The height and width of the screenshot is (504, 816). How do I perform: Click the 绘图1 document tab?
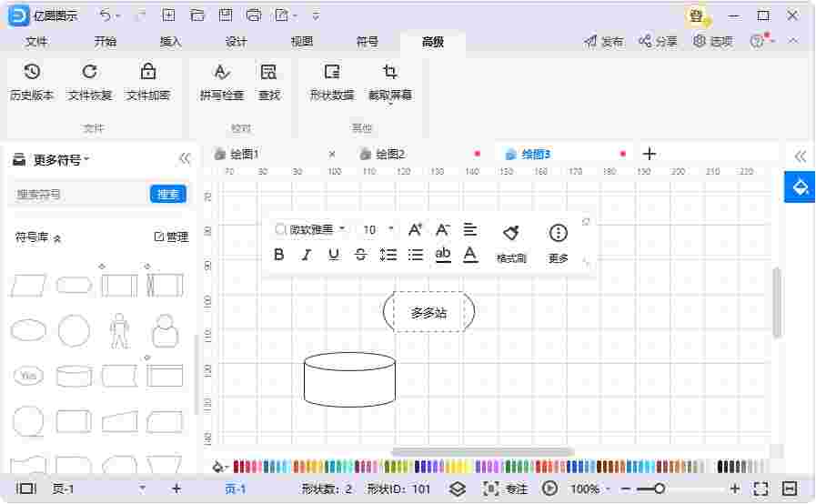[245, 154]
